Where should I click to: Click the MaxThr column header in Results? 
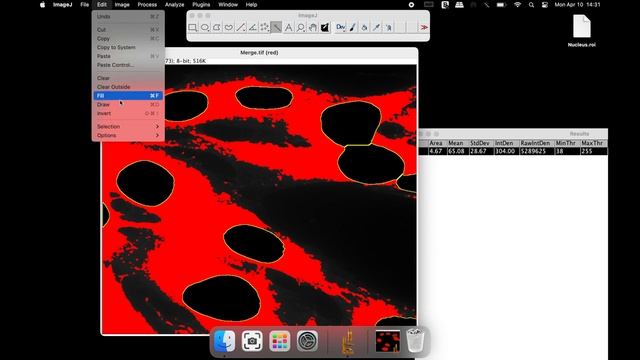point(593,143)
